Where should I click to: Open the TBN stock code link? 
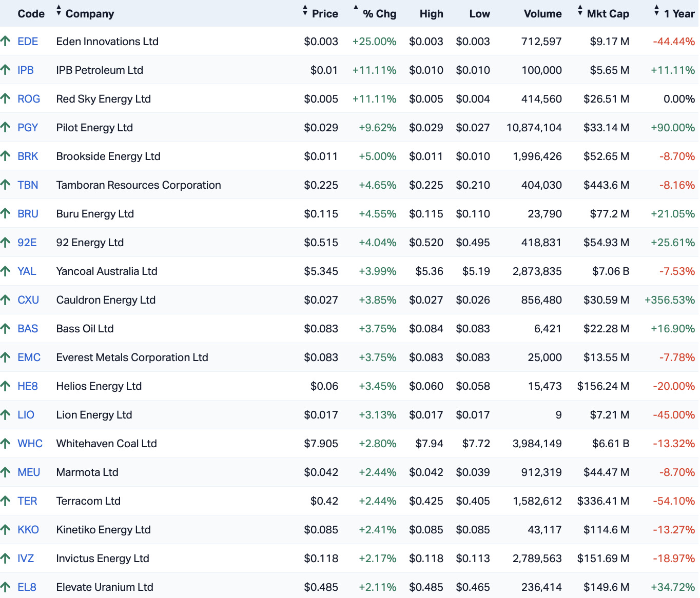(28, 185)
